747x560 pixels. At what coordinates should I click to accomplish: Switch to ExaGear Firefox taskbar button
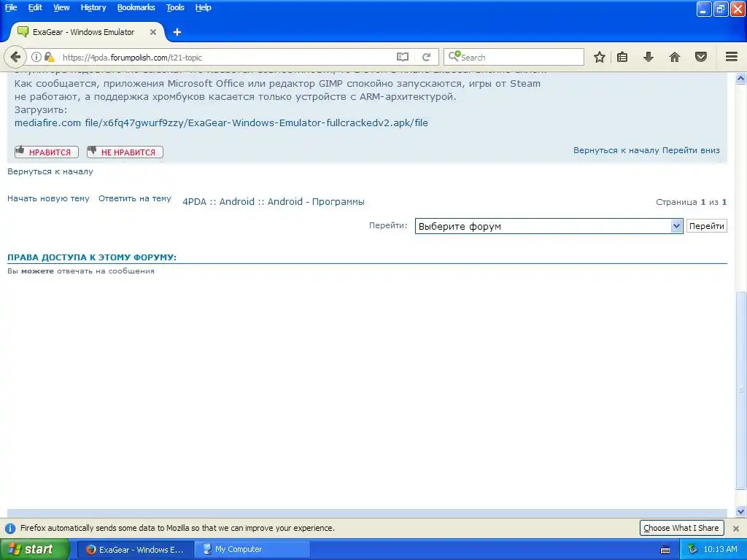click(136, 550)
